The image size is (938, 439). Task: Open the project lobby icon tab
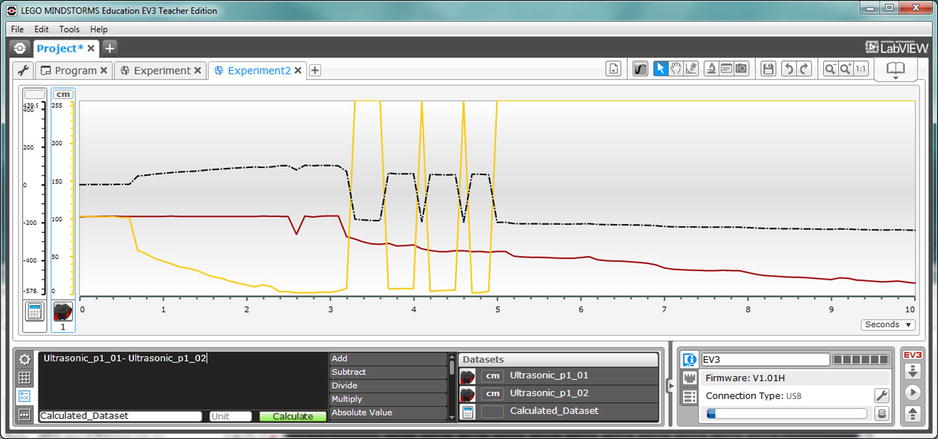[20, 48]
